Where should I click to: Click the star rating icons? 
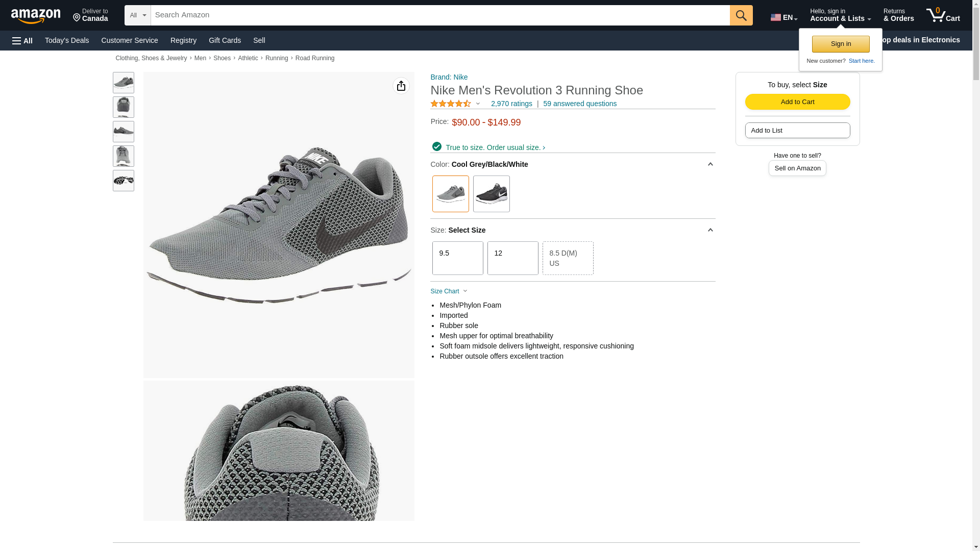click(x=451, y=104)
